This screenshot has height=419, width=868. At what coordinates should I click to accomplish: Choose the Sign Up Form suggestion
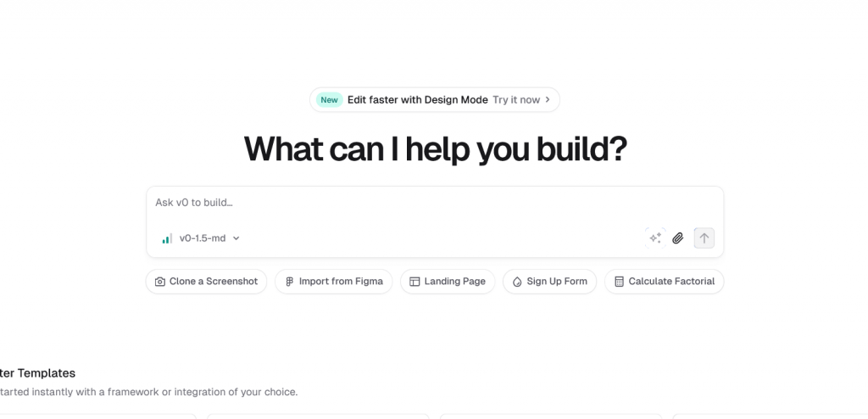coord(549,282)
